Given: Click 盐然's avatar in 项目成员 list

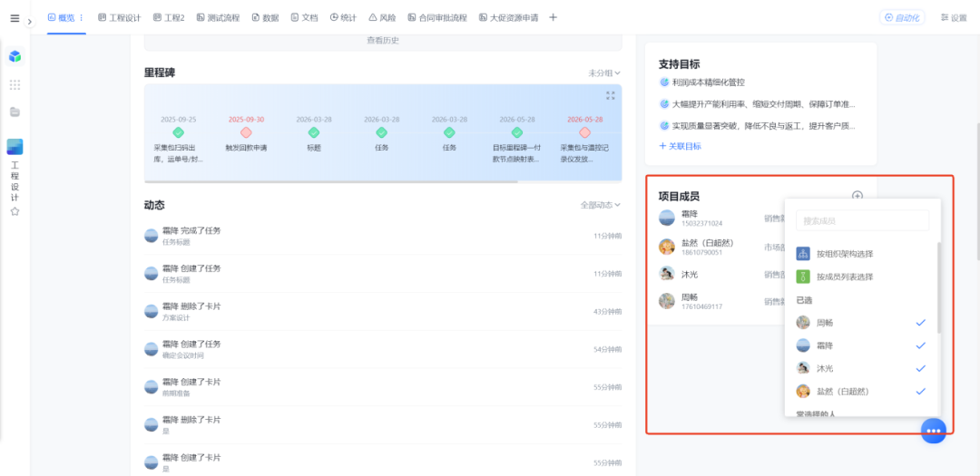Looking at the screenshot, I should point(667,247).
